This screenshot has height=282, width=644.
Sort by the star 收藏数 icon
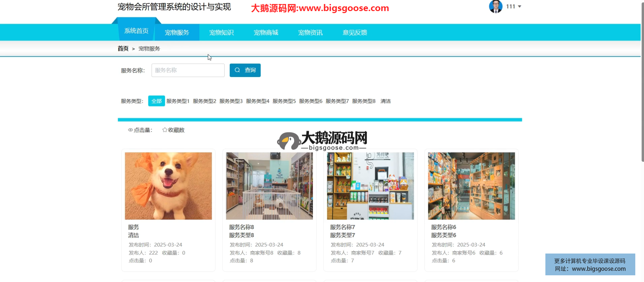(x=165, y=130)
